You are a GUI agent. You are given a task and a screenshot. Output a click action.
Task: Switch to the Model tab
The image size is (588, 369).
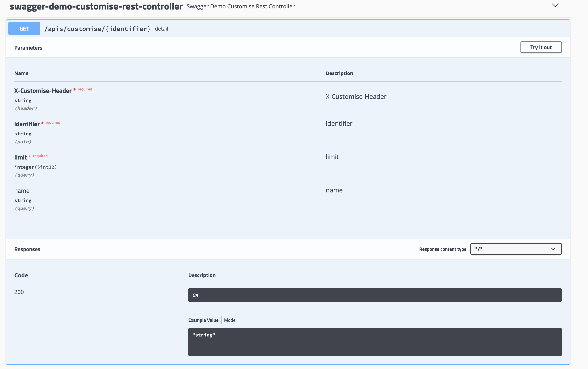click(x=230, y=320)
